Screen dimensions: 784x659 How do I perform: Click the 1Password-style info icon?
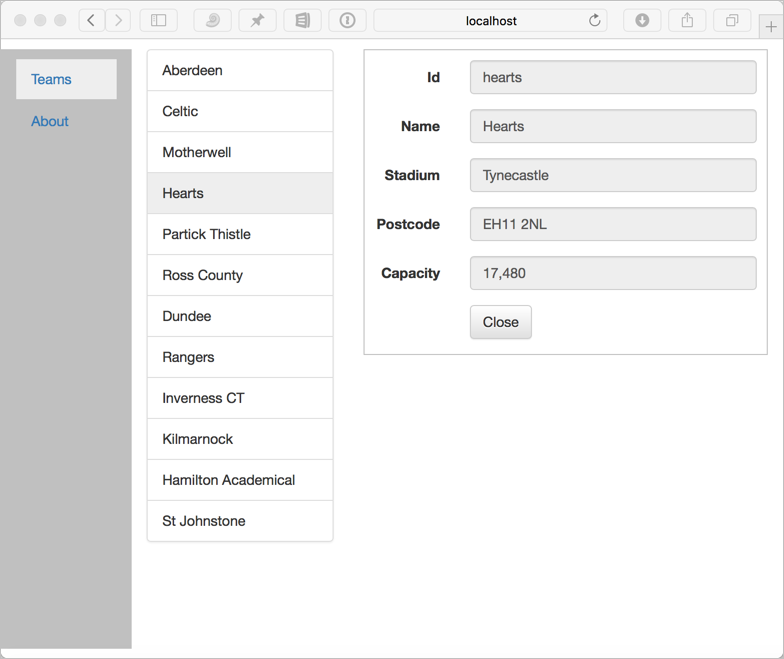348,20
